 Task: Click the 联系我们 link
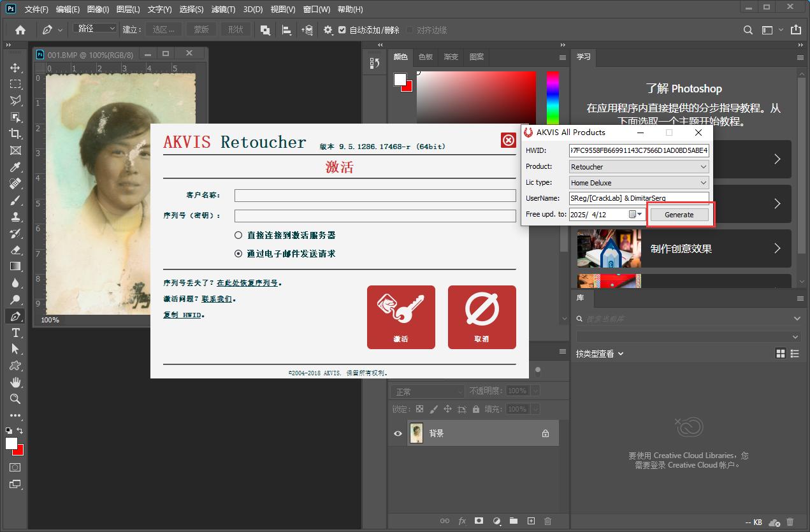point(217,299)
